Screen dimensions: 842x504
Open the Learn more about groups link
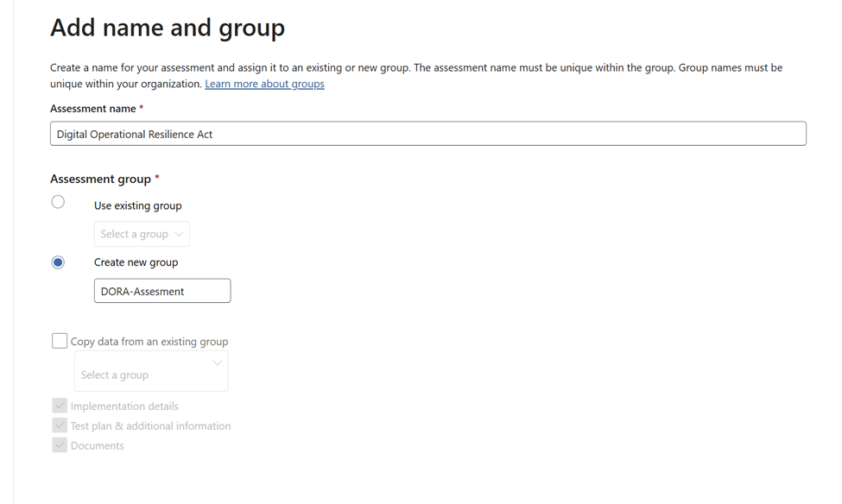(x=264, y=84)
